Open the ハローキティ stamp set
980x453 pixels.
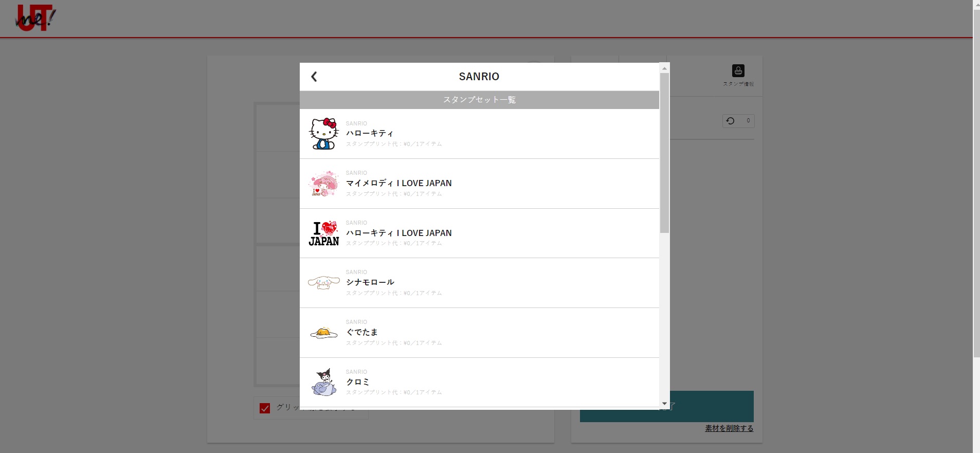479,134
